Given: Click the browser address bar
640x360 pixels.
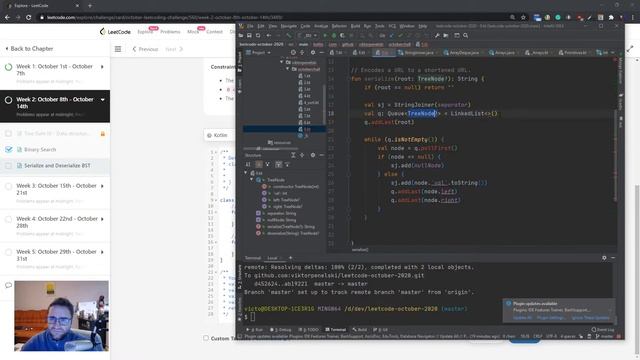Looking at the screenshot, I should (273, 18).
